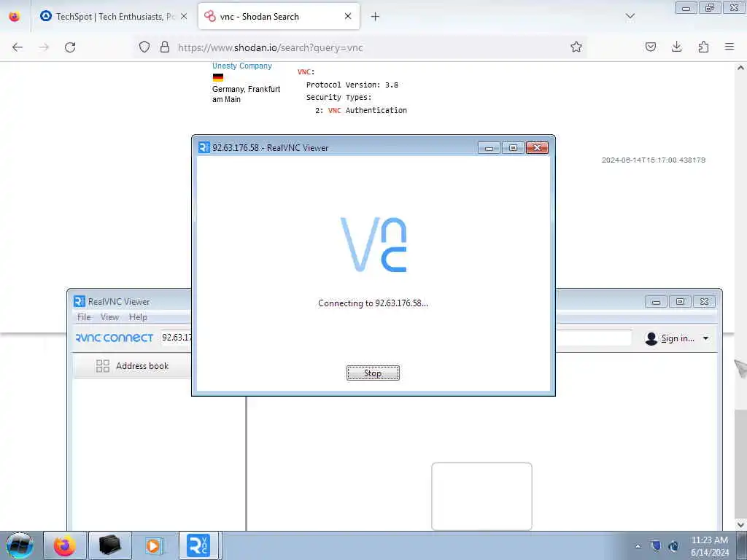Image resolution: width=747 pixels, height=560 pixels.
Task: Open Help menu in RealVNC Viewer
Action: coord(138,317)
